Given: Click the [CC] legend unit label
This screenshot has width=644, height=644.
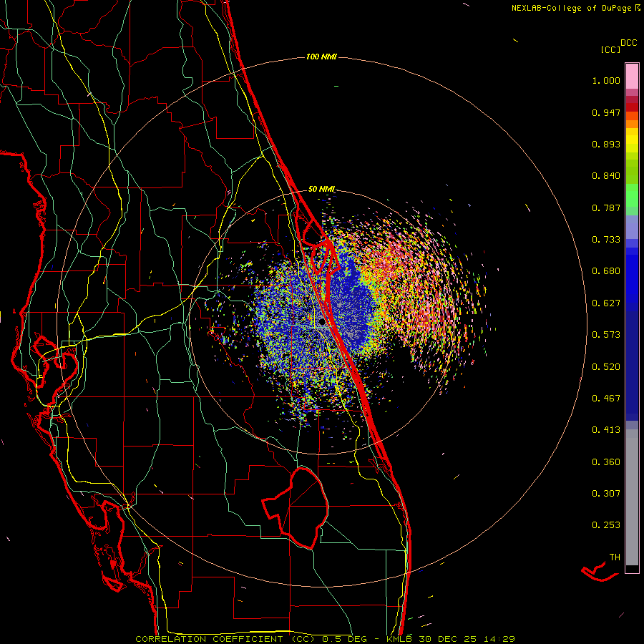Looking at the screenshot, I should click(610, 49).
